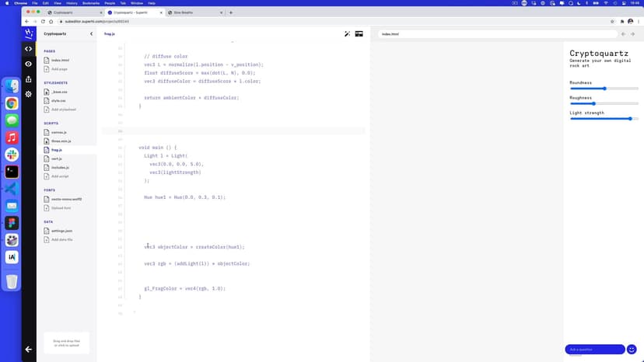This screenshot has width=644, height=362.
Task: Click Add script link
Action: point(60,176)
